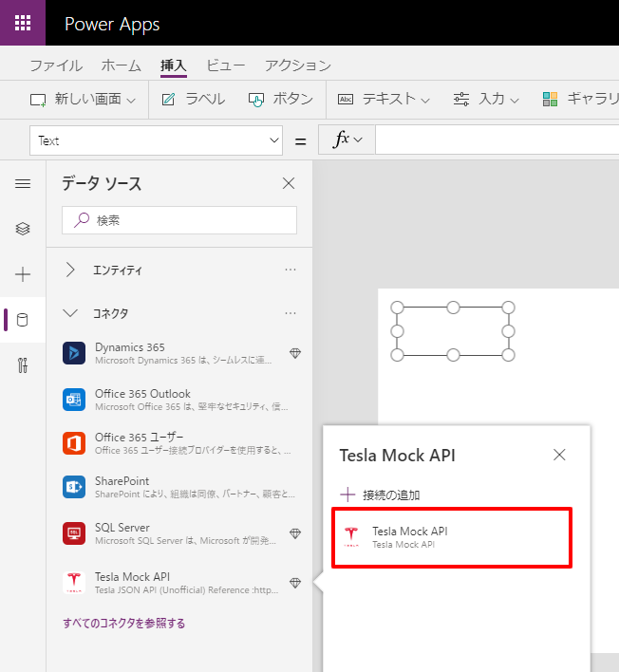Screen dimensions: 619x672
Task: Open the テキスト dropdown
Action: click(384, 99)
